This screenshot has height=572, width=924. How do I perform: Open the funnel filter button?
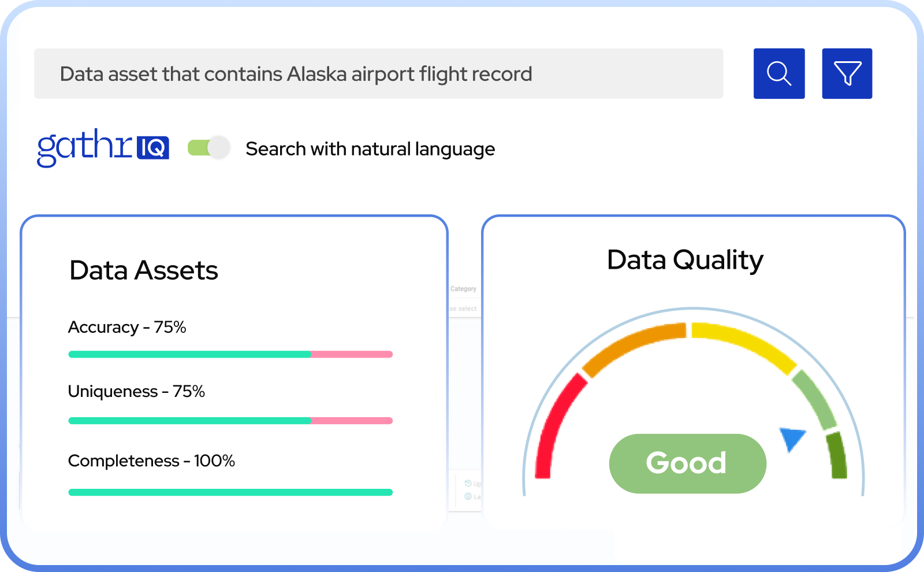[847, 73]
